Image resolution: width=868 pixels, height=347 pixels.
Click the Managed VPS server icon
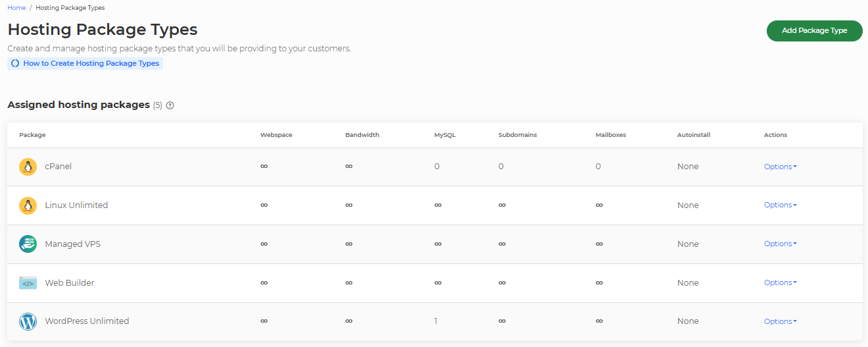pyautogui.click(x=28, y=244)
